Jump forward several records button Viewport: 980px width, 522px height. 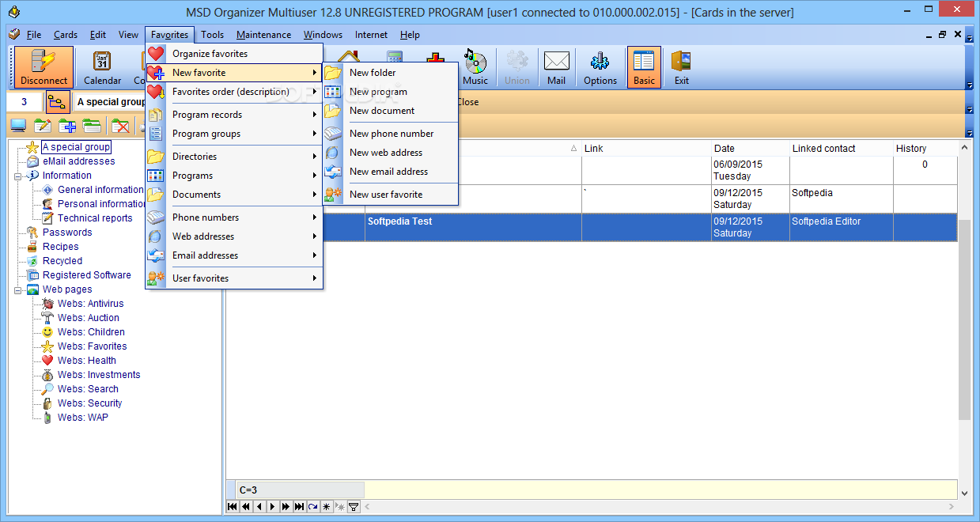pos(286,506)
